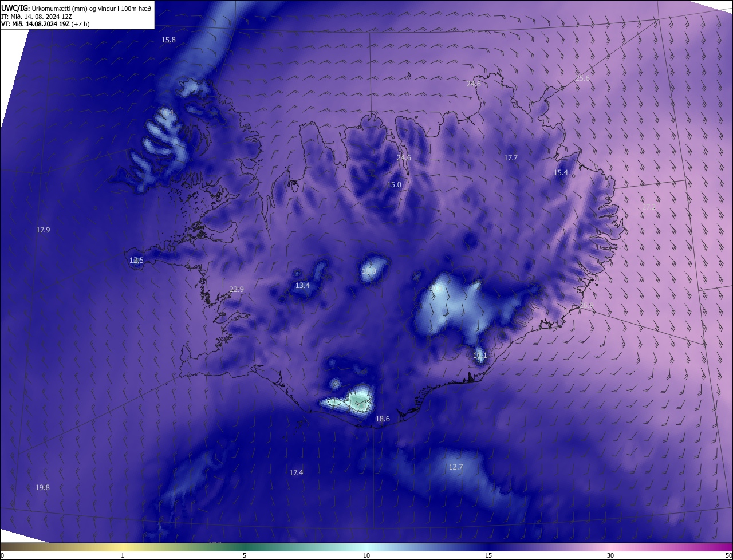Click the 13.4 value on the map
This screenshot has width=733, height=560.
pos(302,285)
